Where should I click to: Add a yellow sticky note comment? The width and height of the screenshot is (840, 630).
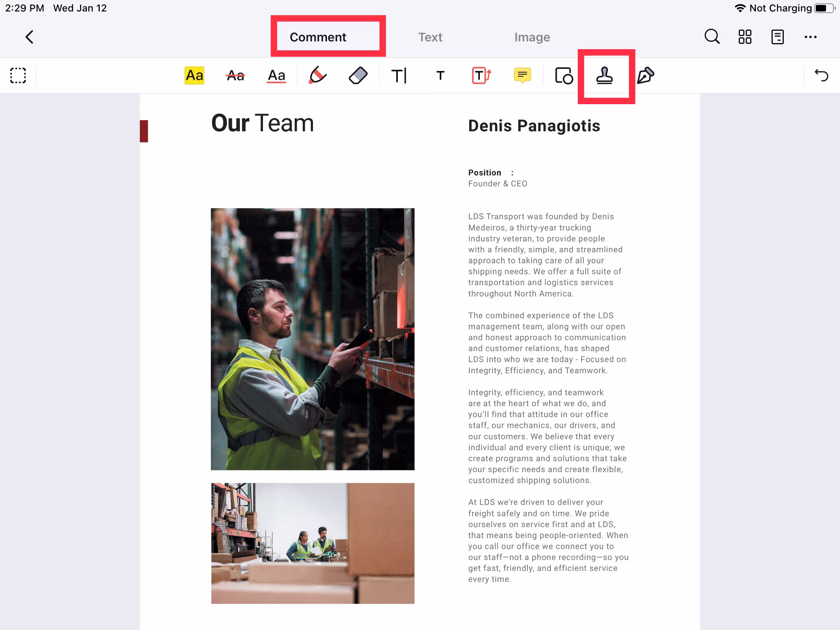pyautogui.click(x=522, y=75)
